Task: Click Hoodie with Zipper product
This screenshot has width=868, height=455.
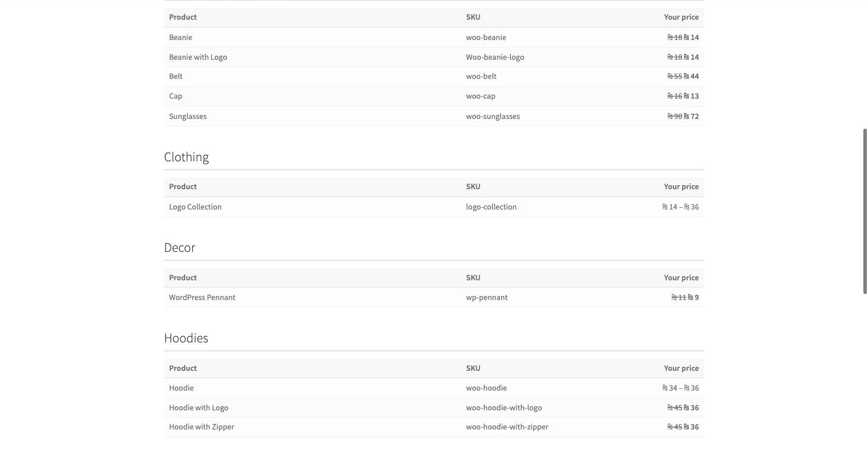Action: pyautogui.click(x=201, y=427)
